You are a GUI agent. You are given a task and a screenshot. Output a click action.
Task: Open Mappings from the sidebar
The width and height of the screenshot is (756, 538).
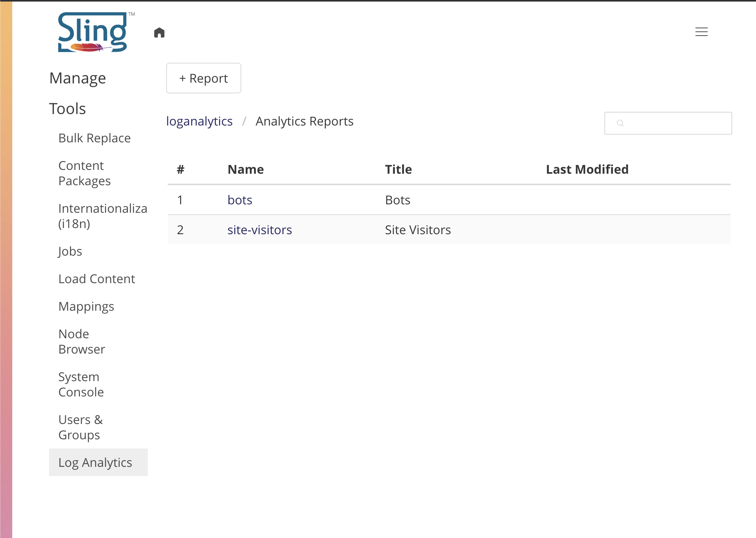86,306
